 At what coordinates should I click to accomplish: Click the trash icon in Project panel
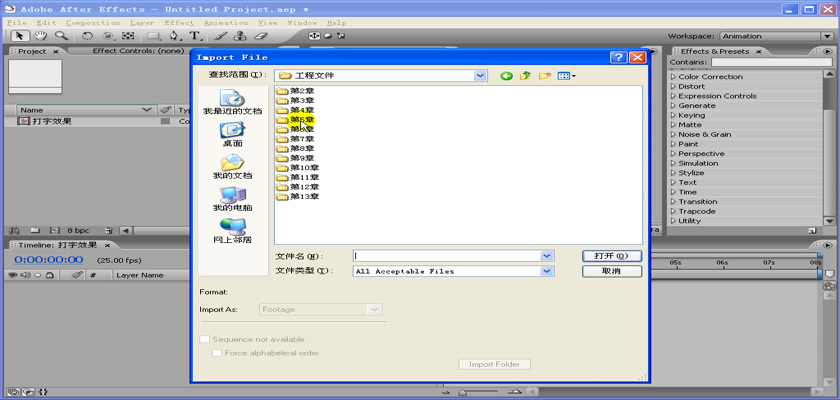108,231
